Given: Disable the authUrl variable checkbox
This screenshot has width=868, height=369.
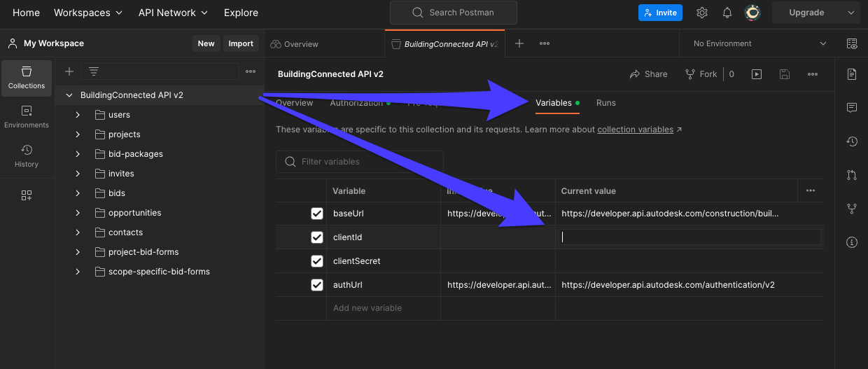Looking at the screenshot, I should [317, 285].
